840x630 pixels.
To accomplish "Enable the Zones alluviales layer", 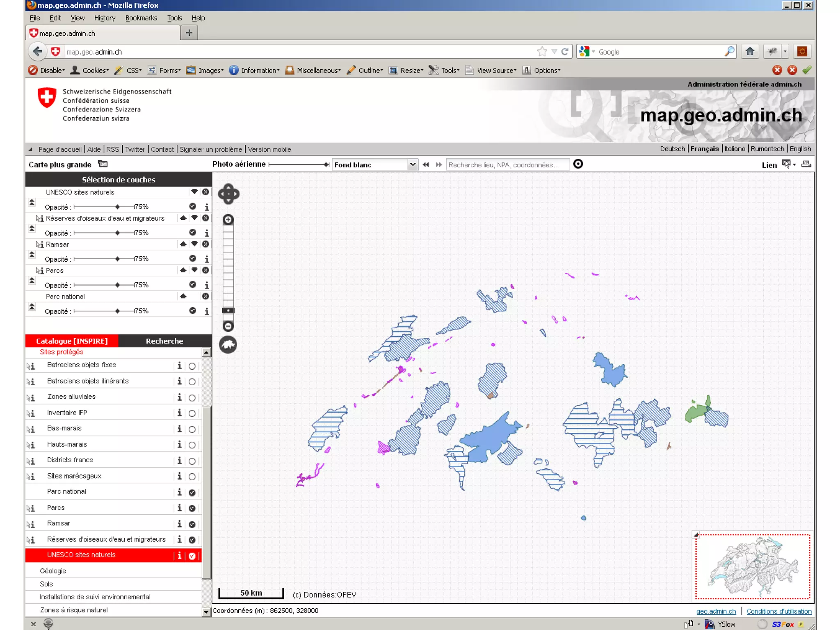I will click(192, 397).
